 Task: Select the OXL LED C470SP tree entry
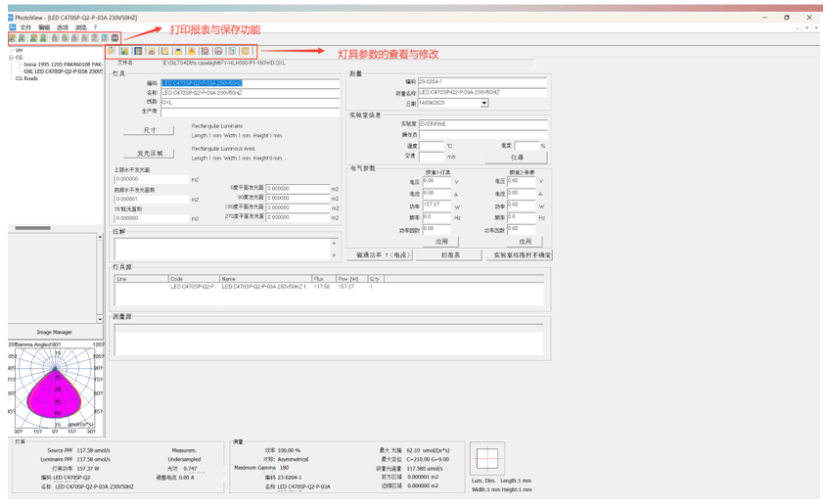pos(64,71)
